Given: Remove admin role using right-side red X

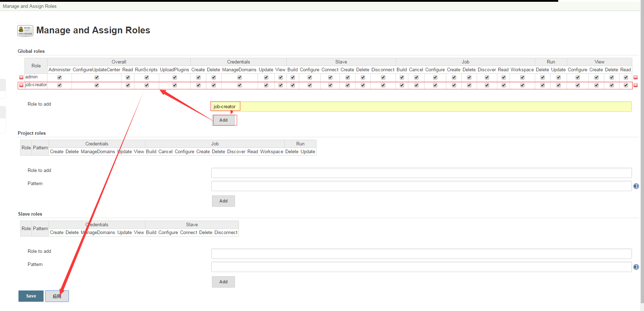Looking at the screenshot, I should tap(635, 77).
